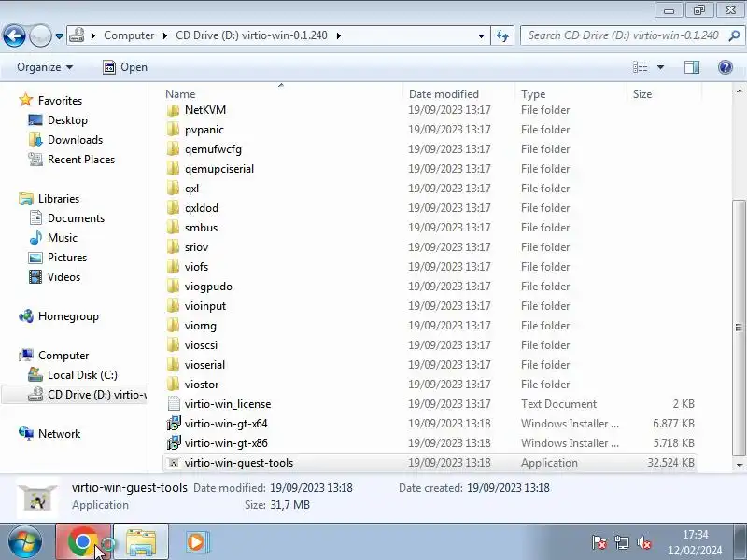Refresh the current folder view
The width and height of the screenshot is (747, 560).
click(x=502, y=35)
